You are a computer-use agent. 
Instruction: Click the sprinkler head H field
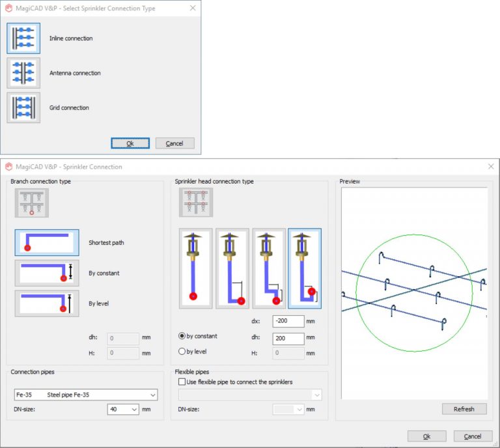click(288, 353)
